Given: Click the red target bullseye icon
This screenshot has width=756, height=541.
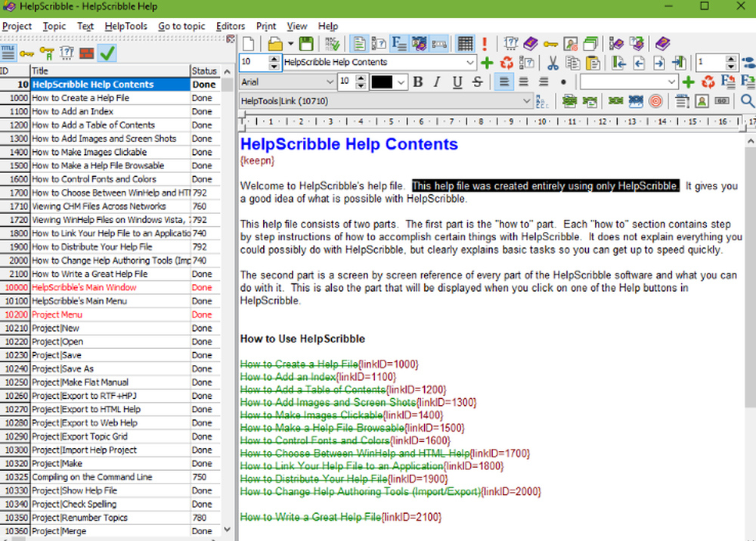Looking at the screenshot, I should tap(655, 101).
